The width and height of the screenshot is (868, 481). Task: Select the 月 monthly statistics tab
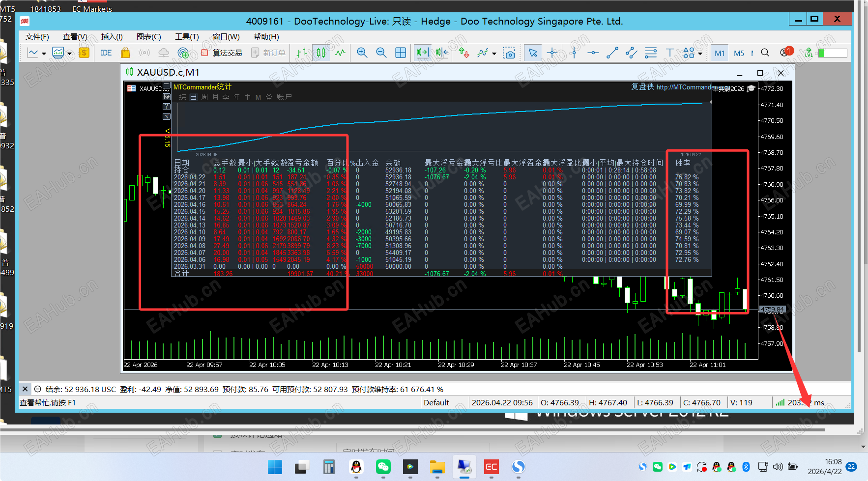(x=215, y=97)
